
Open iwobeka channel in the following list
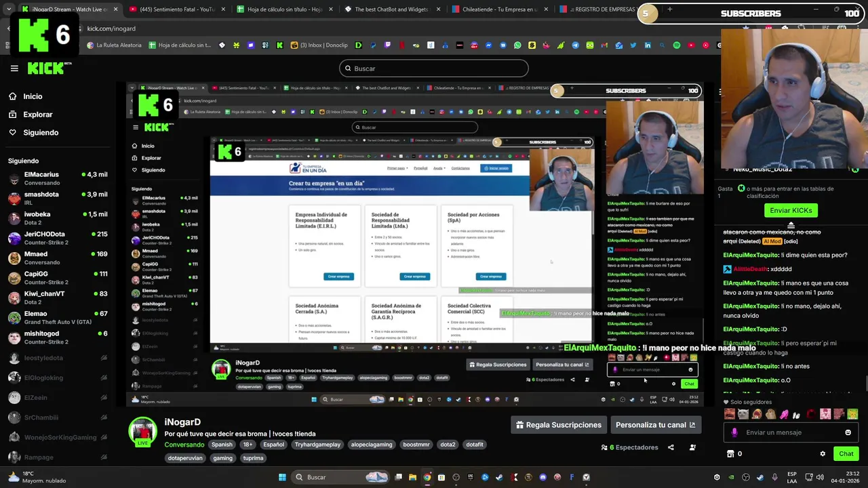[58, 218]
